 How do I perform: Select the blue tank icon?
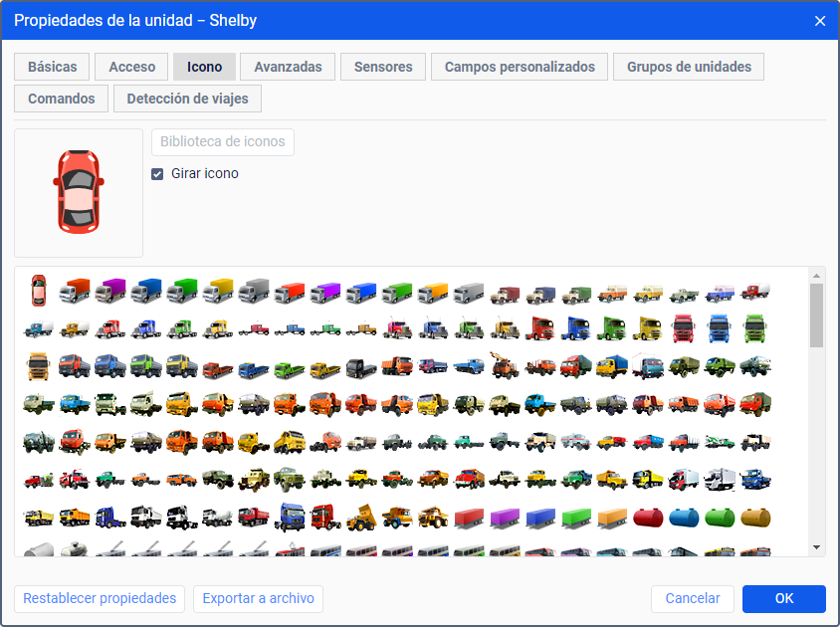click(684, 518)
